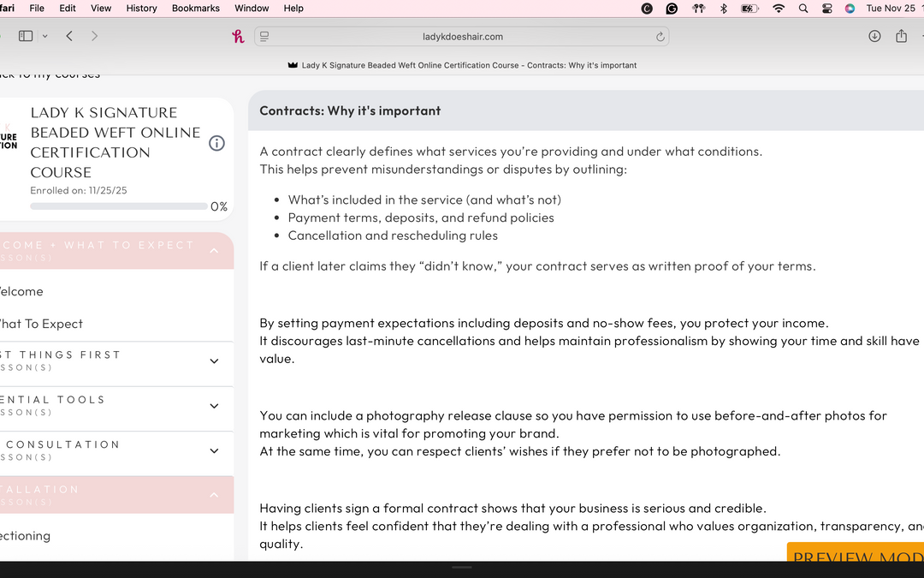Click the ladykdoeshair.com address bar

(462, 37)
